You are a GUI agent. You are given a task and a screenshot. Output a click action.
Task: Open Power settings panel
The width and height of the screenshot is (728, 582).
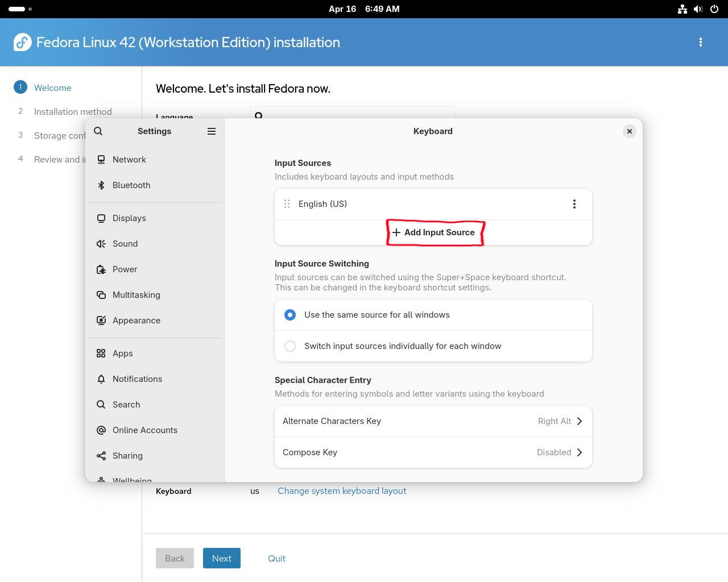tap(155, 269)
